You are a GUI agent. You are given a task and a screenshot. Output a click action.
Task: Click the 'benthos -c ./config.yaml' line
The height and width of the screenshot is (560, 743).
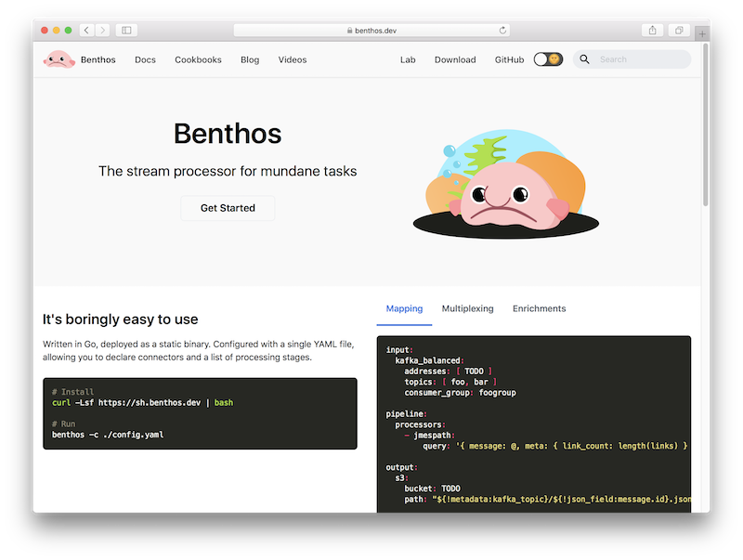click(x=108, y=435)
